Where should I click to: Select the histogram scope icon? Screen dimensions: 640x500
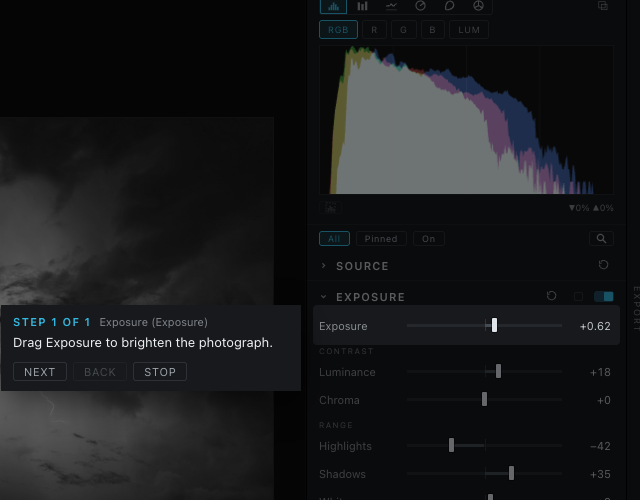click(333, 6)
